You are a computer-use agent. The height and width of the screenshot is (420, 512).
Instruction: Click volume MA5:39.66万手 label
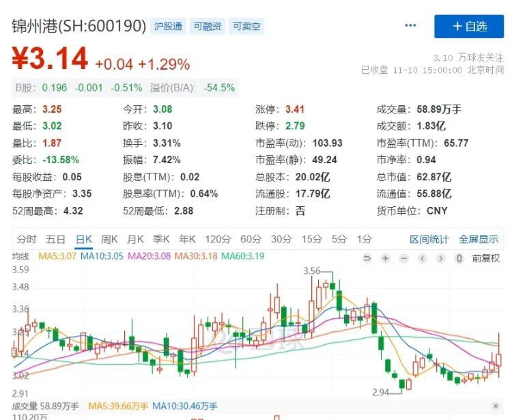point(118,406)
